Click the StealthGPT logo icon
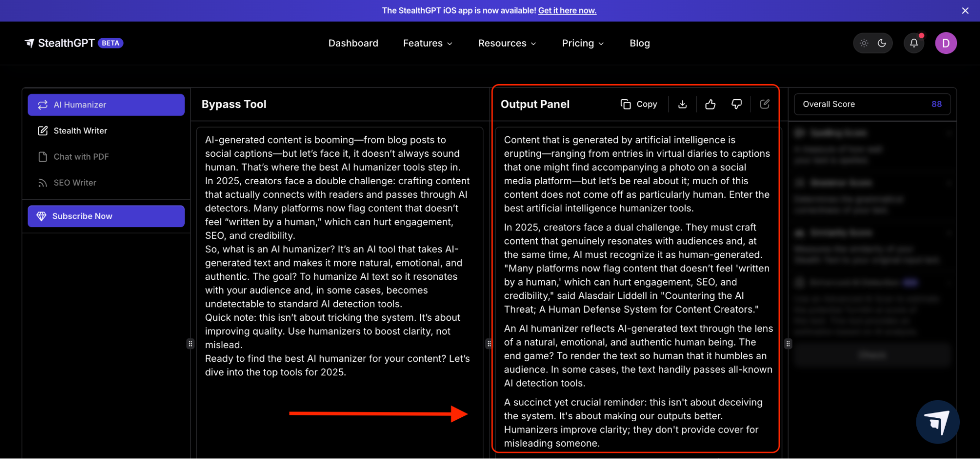This screenshot has height=459, width=980. [x=29, y=43]
